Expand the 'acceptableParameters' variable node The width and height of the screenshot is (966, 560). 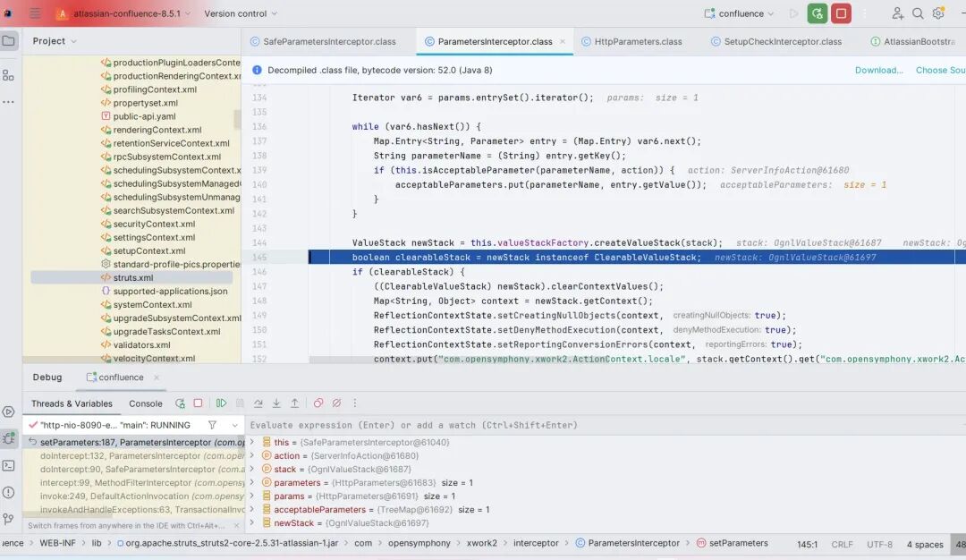click(251, 510)
